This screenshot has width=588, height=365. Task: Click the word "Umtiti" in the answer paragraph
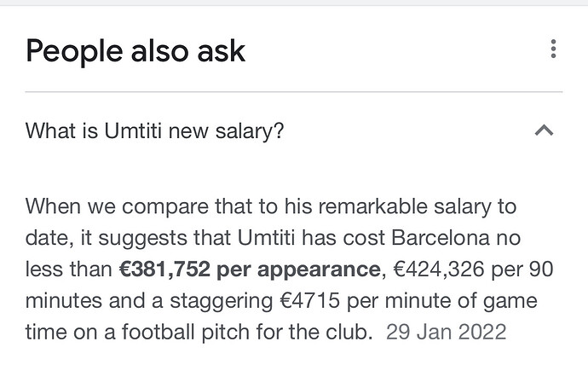coord(278,239)
